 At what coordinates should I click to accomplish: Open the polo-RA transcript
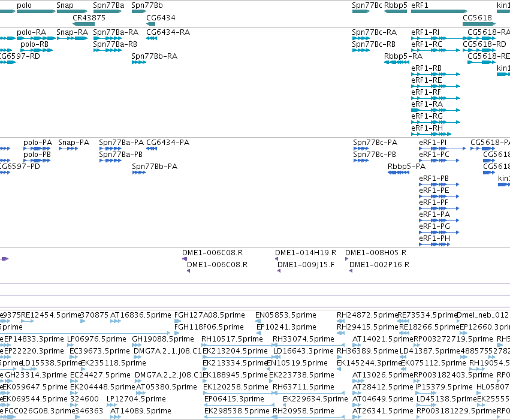coord(36,38)
